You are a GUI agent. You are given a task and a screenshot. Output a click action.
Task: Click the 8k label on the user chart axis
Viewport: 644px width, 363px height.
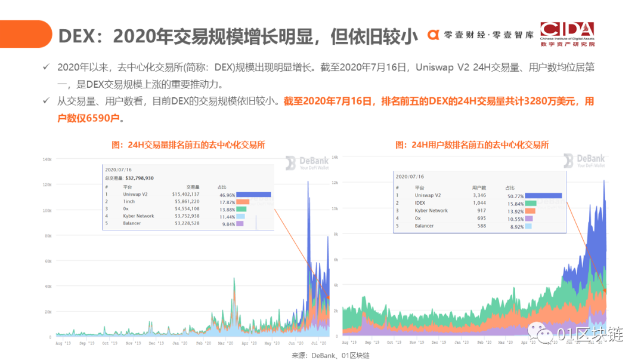click(336, 234)
